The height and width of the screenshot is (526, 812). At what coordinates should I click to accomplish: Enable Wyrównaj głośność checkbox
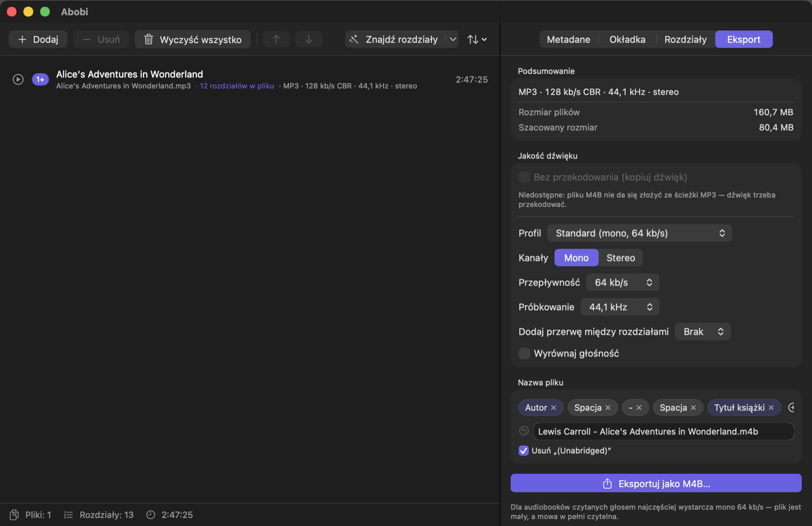[x=524, y=353]
